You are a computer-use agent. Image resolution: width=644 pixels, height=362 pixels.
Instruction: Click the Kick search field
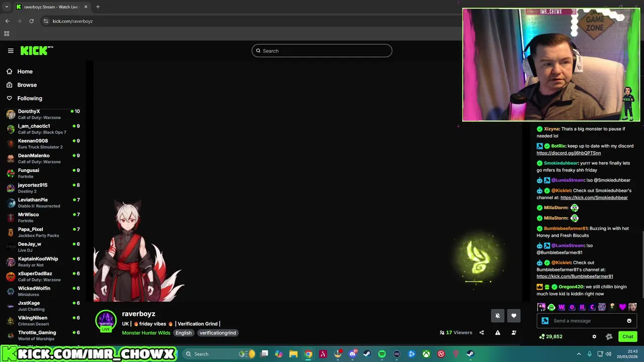point(322,51)
